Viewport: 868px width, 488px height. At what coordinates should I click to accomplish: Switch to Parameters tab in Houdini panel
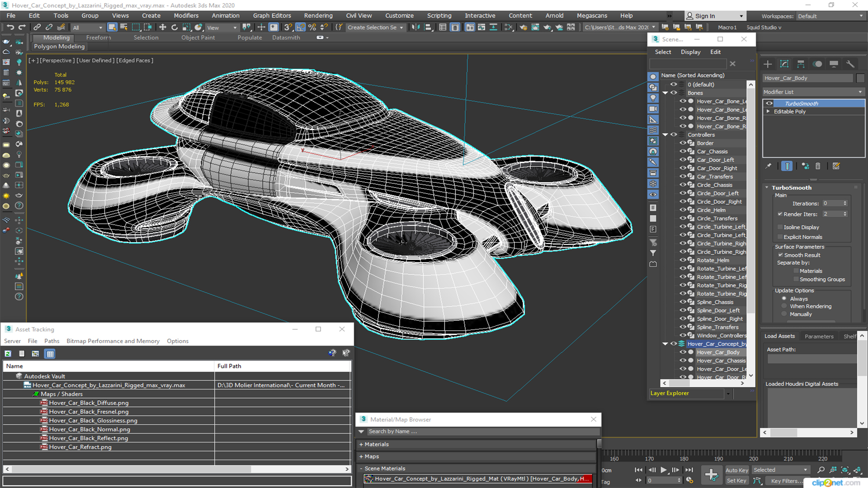[819, 336]
